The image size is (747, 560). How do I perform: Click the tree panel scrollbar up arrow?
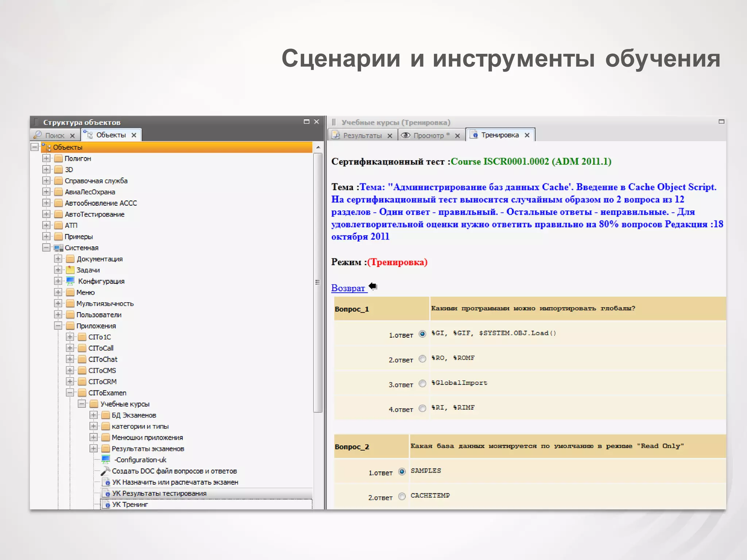[x=318, y=147]
